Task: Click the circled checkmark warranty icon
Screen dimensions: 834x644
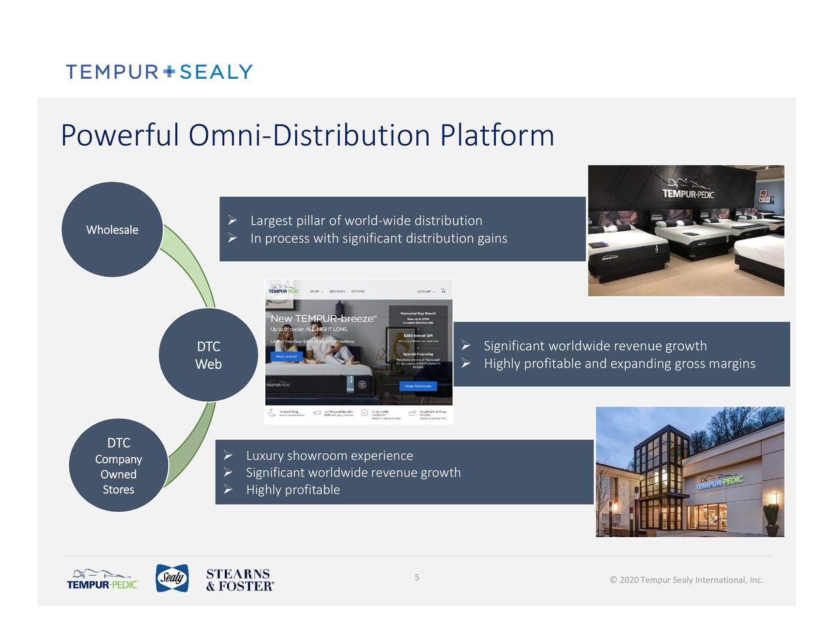Action: click(x=365, y=413)
